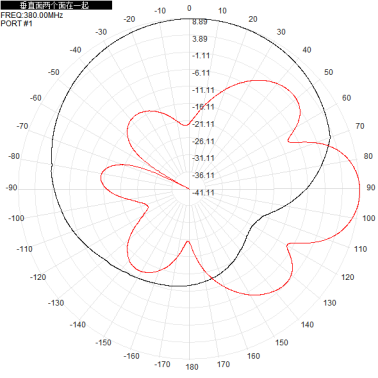
Task: Select the positive 80 degree angle label
Action: tap(368, 156)
